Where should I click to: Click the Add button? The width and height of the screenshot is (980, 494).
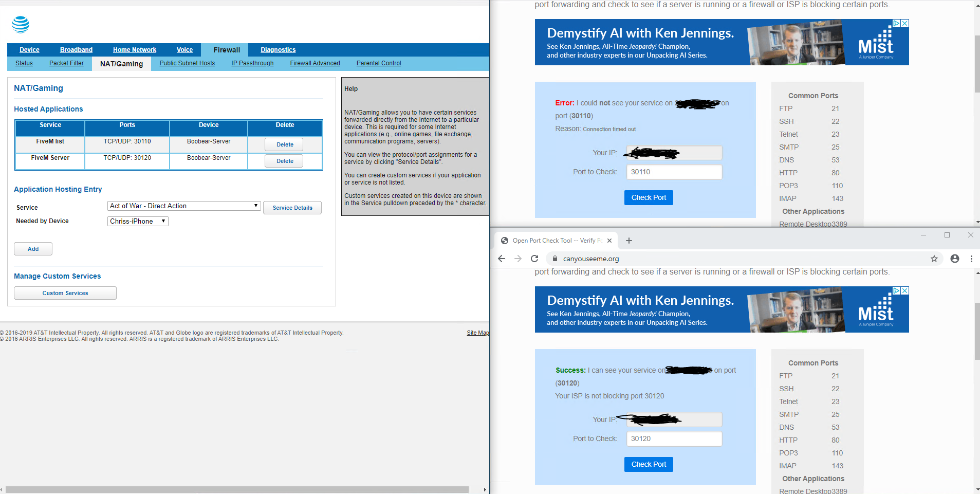(x=33, y=249)
